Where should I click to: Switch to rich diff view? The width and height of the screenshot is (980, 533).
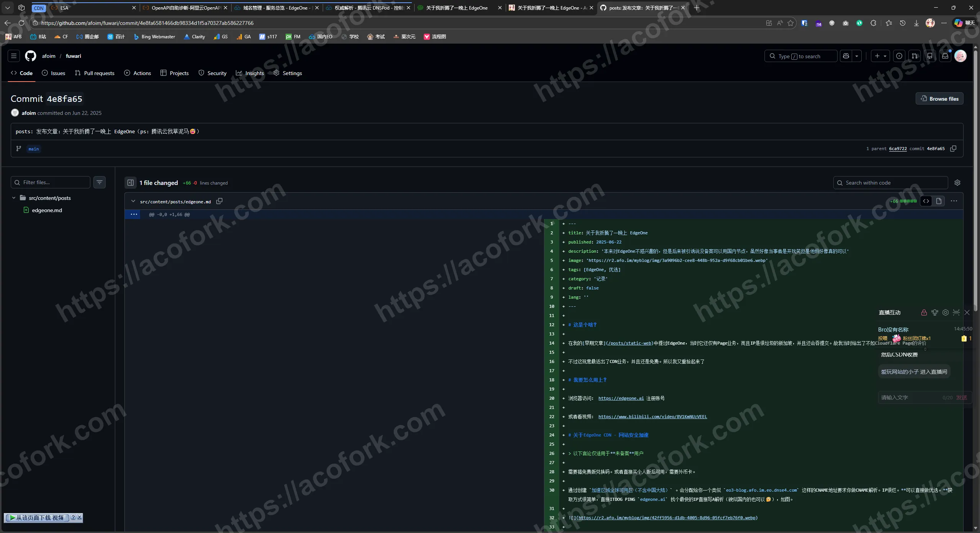pyautogui.click(x=939, y=201)
